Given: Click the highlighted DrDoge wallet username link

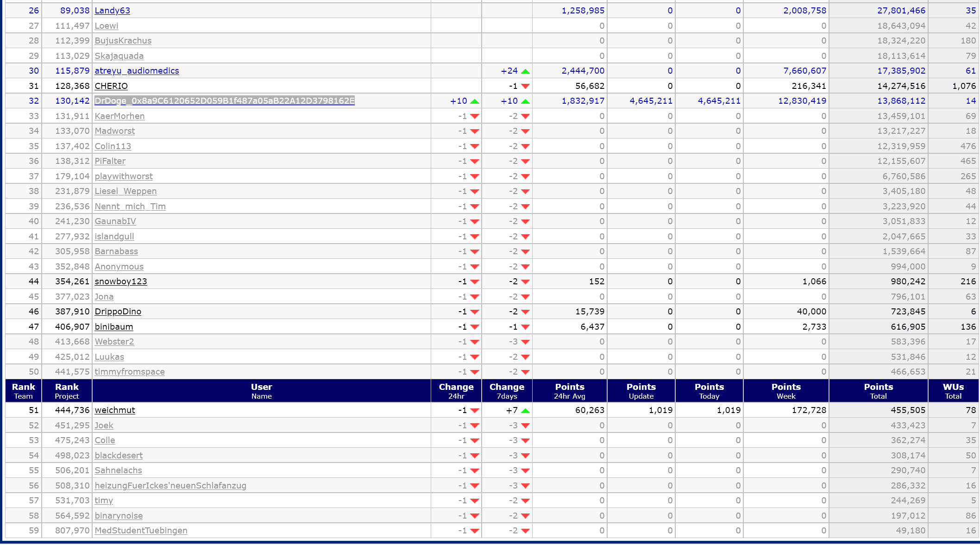Looking at the screenshot, I should pyautogui.click(x=224, y=101).
